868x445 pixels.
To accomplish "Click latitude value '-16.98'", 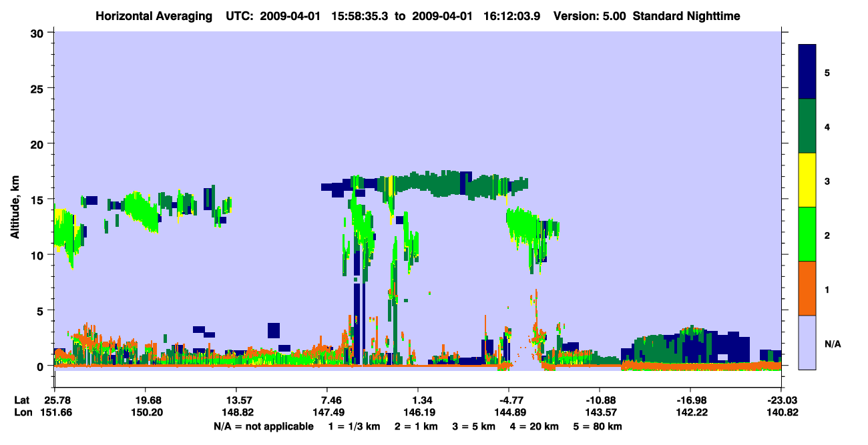I will pos(690,400).
